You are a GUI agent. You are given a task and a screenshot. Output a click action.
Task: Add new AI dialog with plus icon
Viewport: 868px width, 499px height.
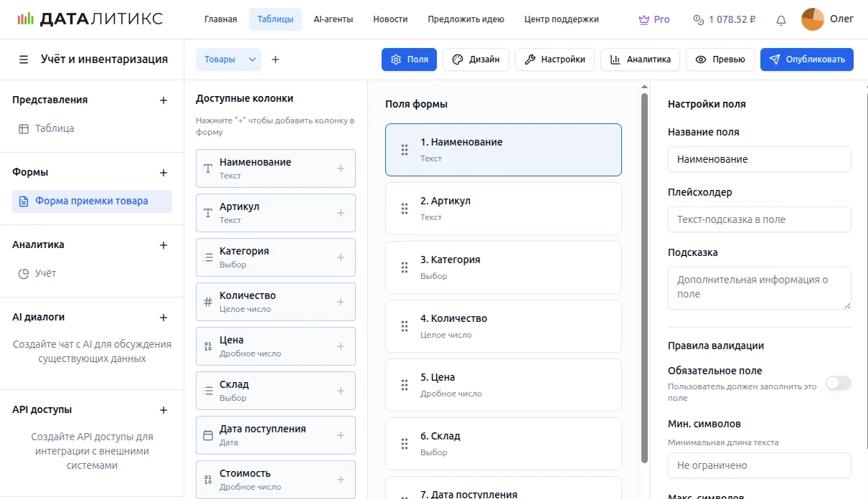[164, 318]
